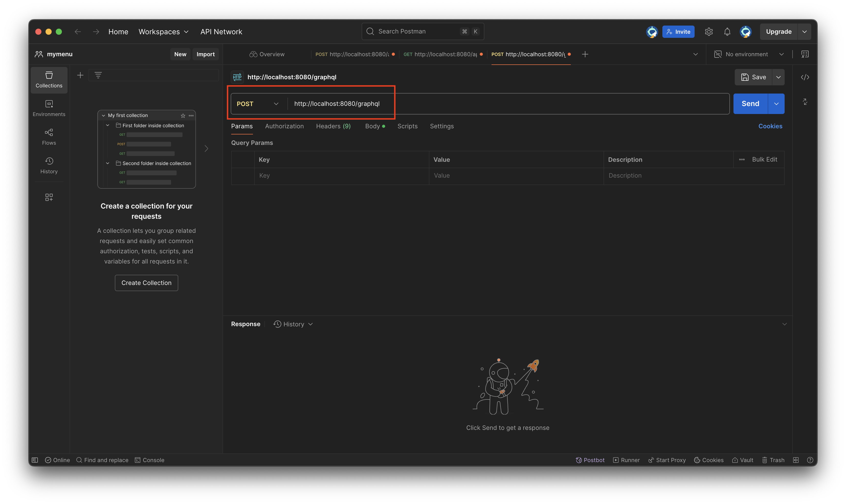Open the Flows sidebar section

[x=49, y=136]
